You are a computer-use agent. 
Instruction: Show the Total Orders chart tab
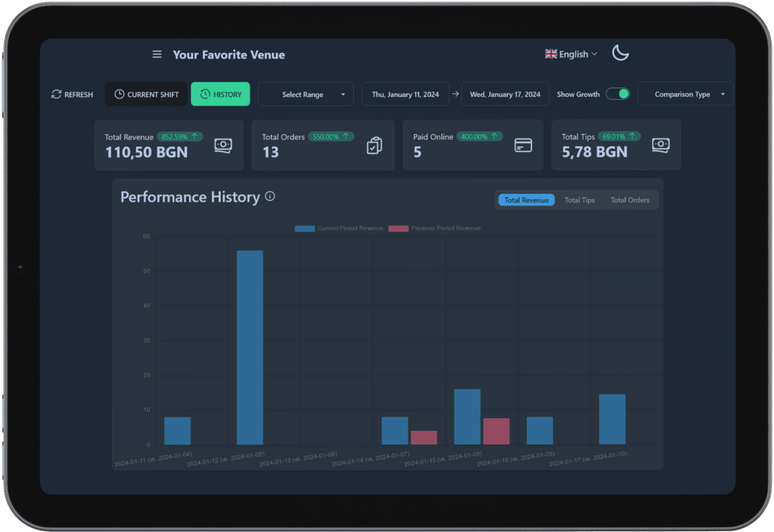point(630,200)
